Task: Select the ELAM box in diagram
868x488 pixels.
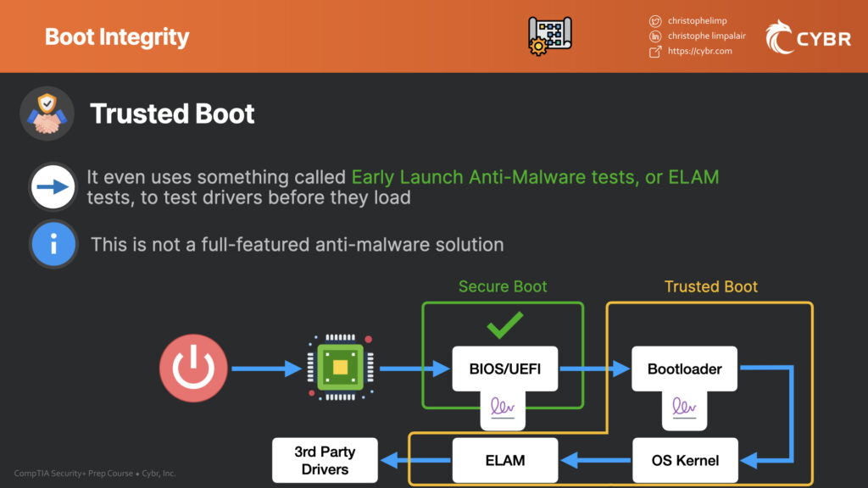Action: click(x=505, y=460)
